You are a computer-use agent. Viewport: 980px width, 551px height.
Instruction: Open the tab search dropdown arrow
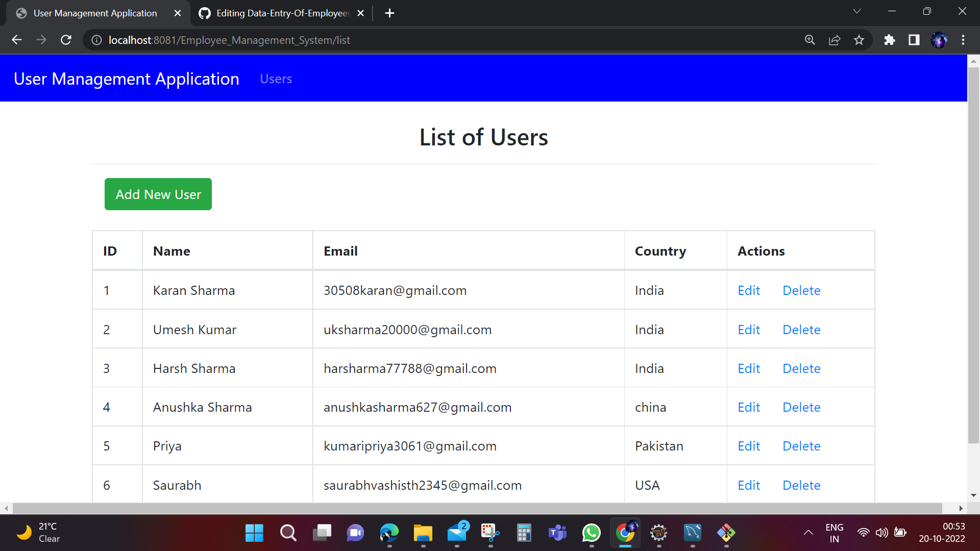click(x=857, y=11)
